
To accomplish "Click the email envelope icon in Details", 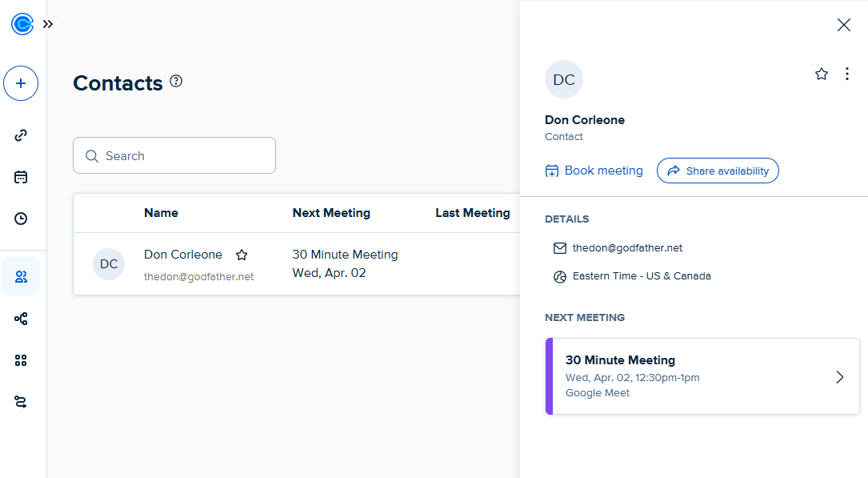I will [x=560, y=248].
